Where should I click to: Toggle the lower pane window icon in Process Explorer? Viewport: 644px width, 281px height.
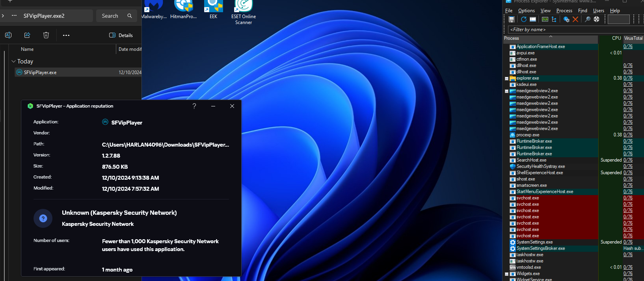533,19
